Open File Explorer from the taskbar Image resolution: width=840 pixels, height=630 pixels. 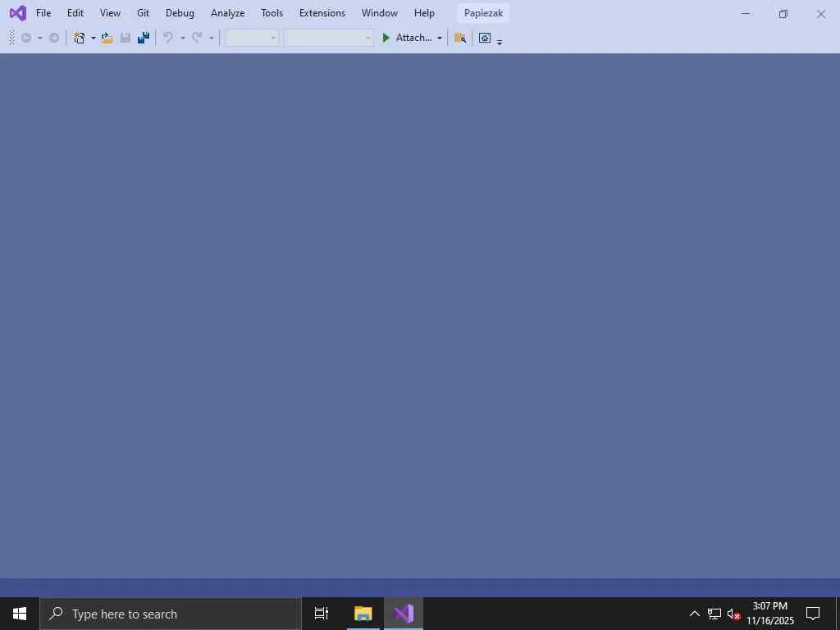point(363,614)
